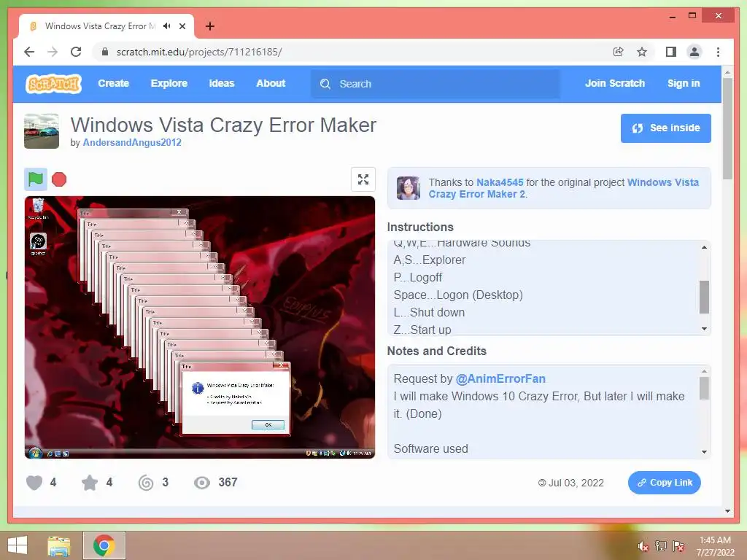
Task: Stop project with red stop sign
Action: (59, 179)
